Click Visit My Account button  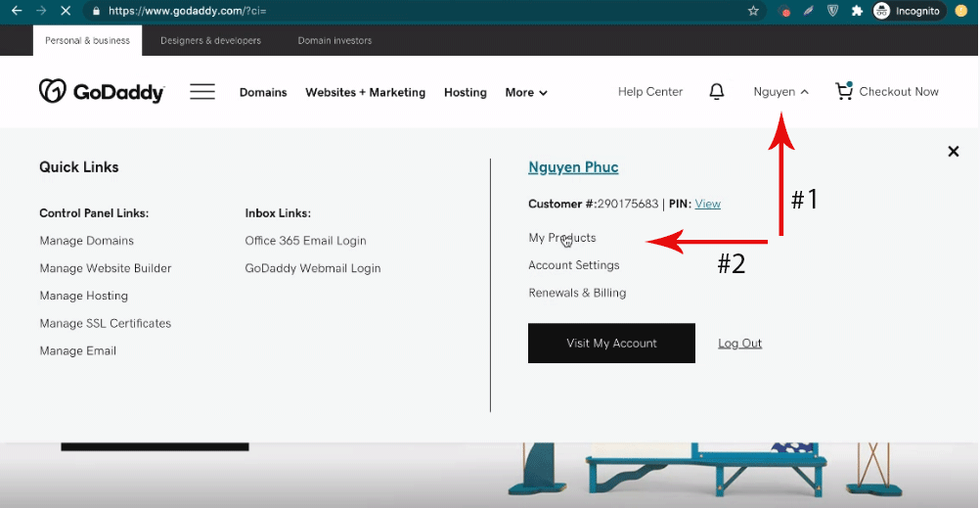tap(611, 343)
